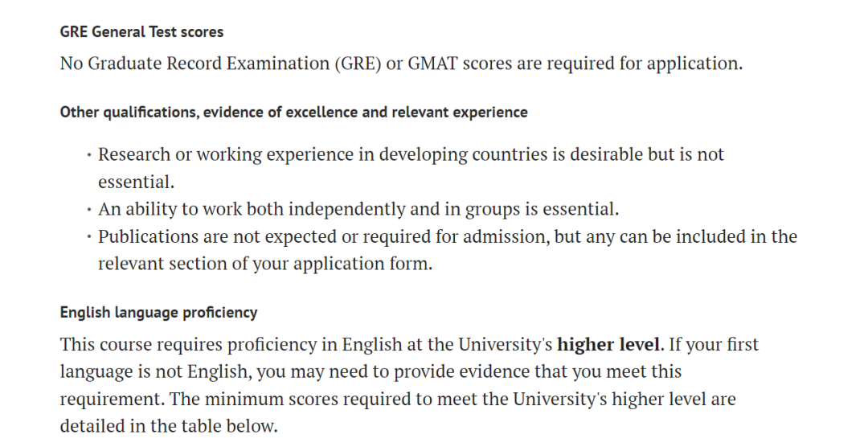The height and width of the screenshot is (447, 868).
Task: Click the phrase "relevant section of your application form"
Action: [x=264, y=264]
